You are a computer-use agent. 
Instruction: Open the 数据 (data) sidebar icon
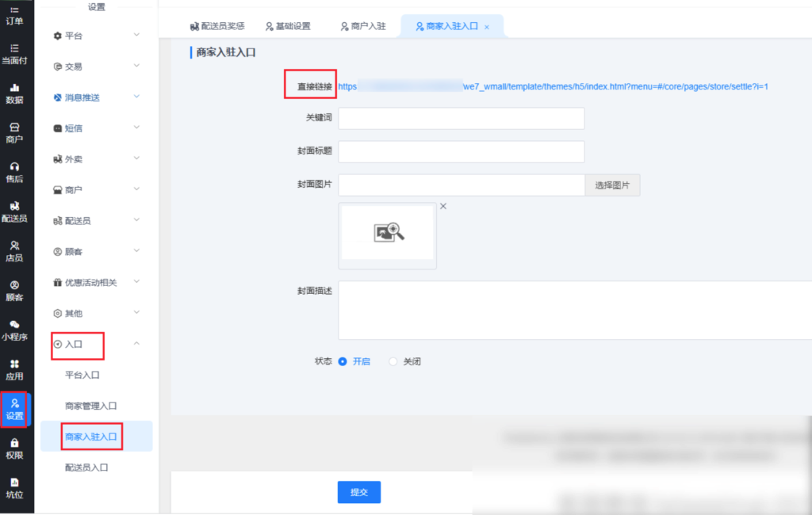(14, 93)
